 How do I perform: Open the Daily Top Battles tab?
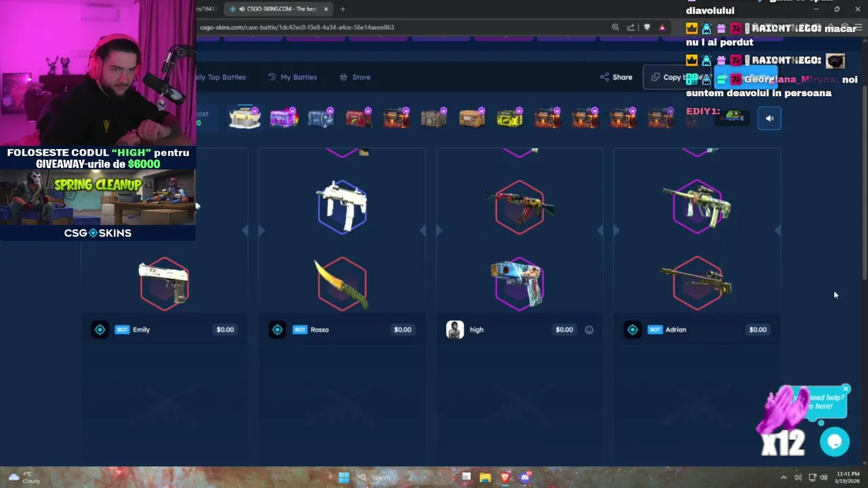(x=221, y=77)
